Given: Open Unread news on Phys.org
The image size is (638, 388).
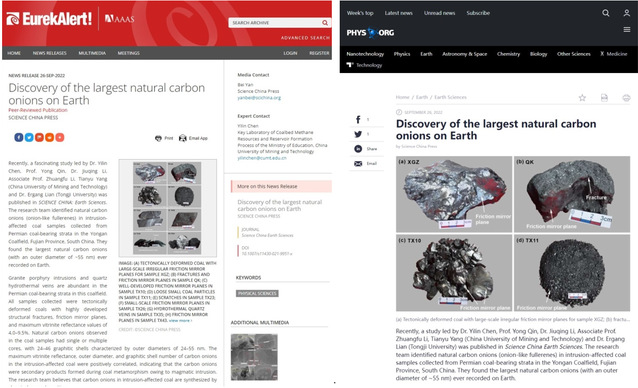Looking at the screenshot, I should (439, 13).
